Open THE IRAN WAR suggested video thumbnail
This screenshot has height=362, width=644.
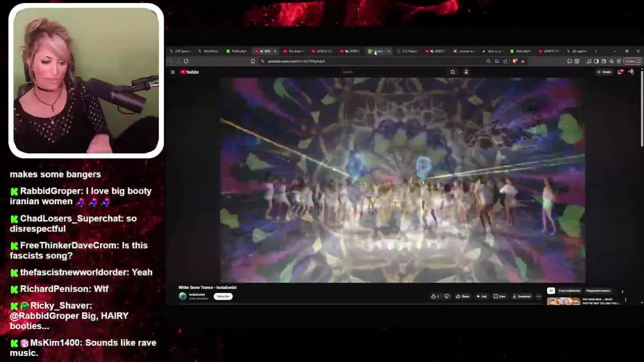click(563, 301)
